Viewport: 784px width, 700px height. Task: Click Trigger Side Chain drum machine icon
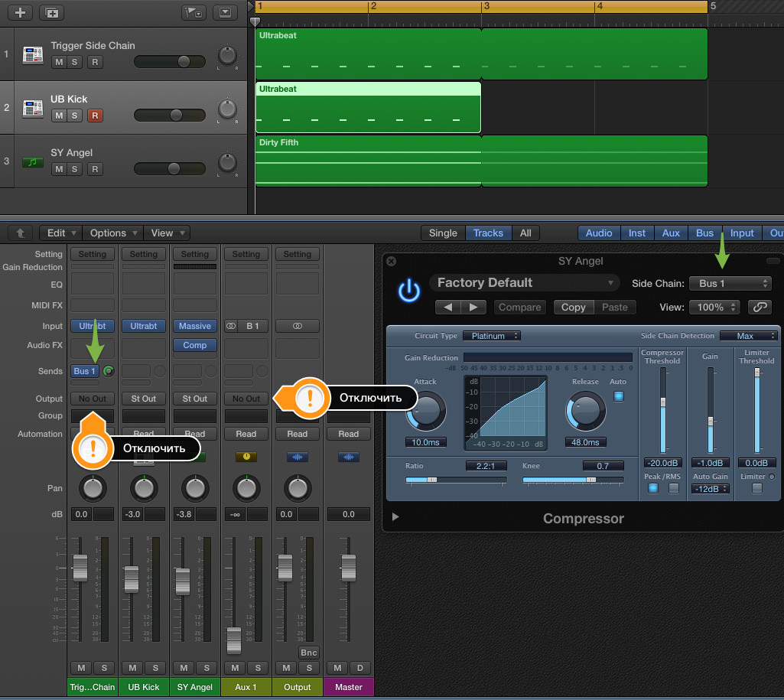point(33,54)
